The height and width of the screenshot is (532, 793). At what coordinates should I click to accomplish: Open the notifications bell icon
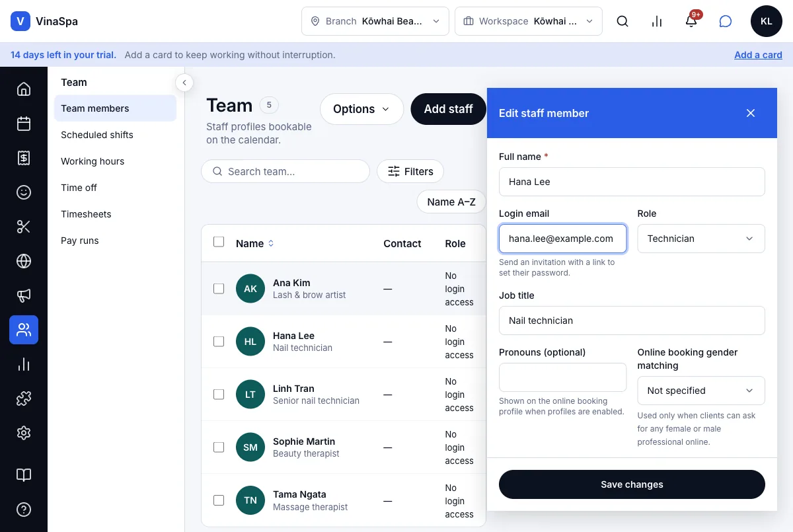coord(691,21)
